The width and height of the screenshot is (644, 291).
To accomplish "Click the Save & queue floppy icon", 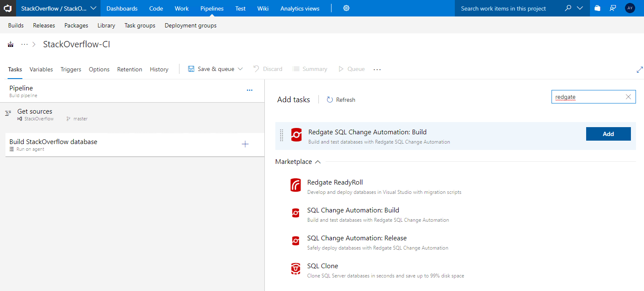I will point(191,69).
